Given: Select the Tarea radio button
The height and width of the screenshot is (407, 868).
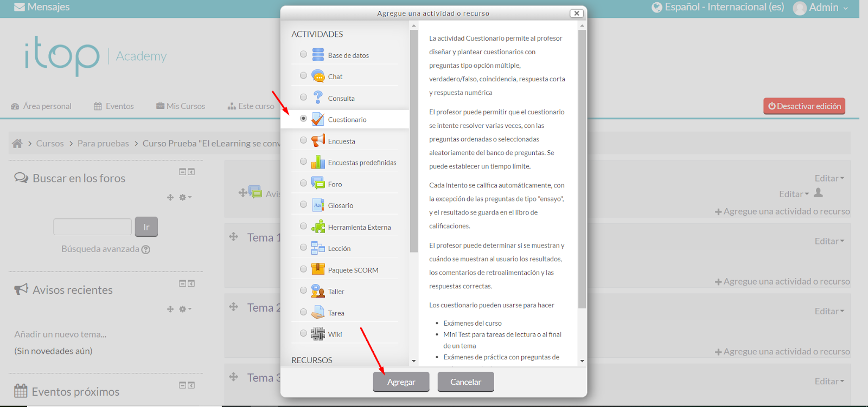Looking at the screenshot, I should pyautogui.click(x=303, y=312).
